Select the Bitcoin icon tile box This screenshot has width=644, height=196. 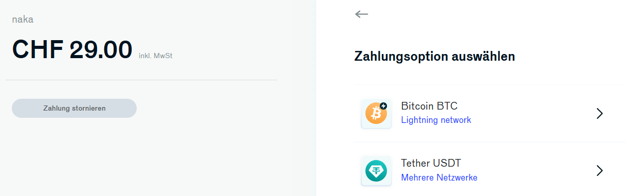[376, 114]
